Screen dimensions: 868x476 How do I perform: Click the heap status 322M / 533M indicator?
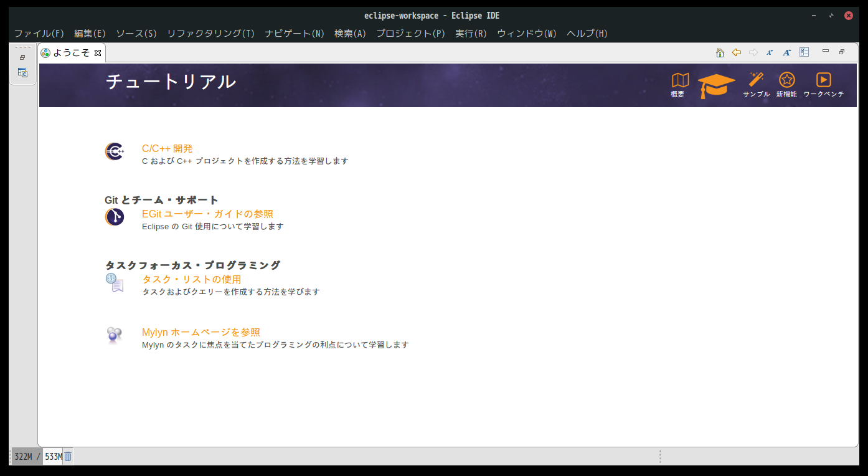pos(37,457)
